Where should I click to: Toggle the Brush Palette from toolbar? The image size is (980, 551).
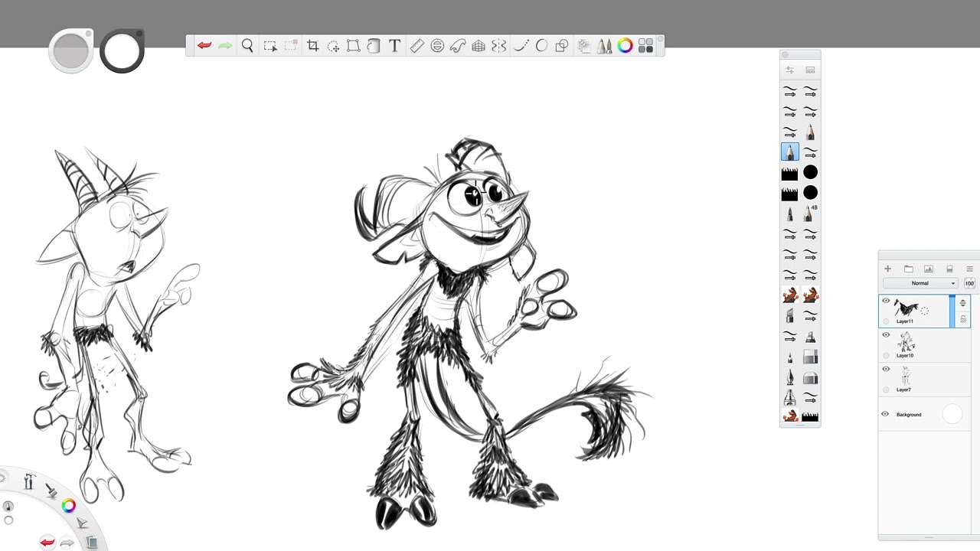(604, 46)
